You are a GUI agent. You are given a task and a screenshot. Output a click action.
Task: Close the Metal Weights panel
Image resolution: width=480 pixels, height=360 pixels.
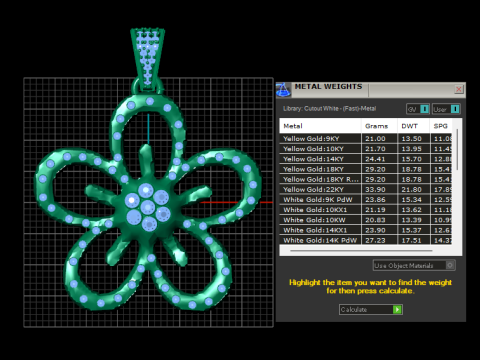pyautogui.click(x=459, y=89)
